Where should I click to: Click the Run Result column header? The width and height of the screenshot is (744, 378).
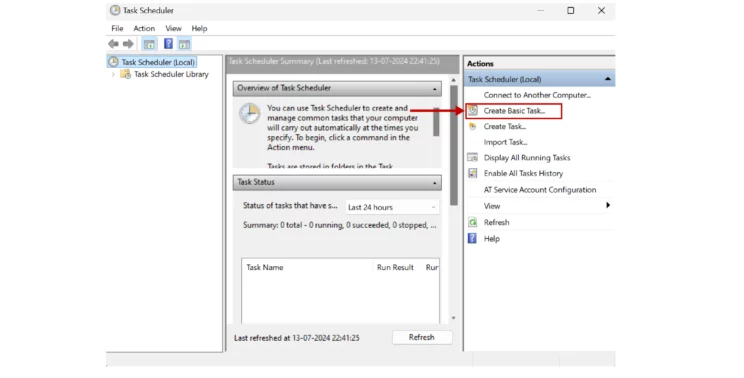395,267
